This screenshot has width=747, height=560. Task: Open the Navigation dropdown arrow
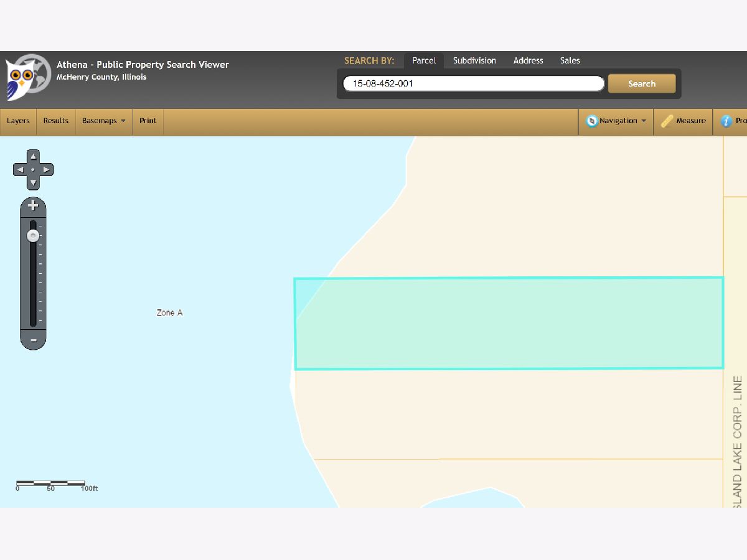[643, 121]
